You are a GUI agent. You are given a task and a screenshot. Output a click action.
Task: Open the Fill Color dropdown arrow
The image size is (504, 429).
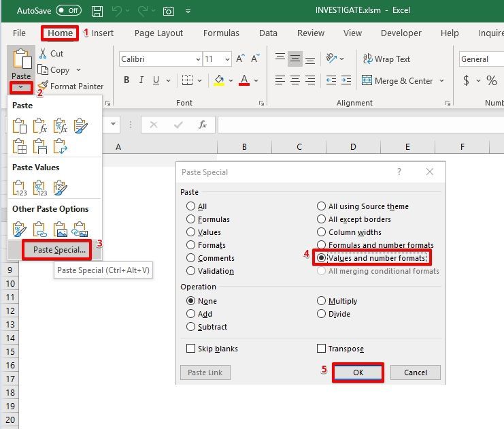[x=231, y=80]
